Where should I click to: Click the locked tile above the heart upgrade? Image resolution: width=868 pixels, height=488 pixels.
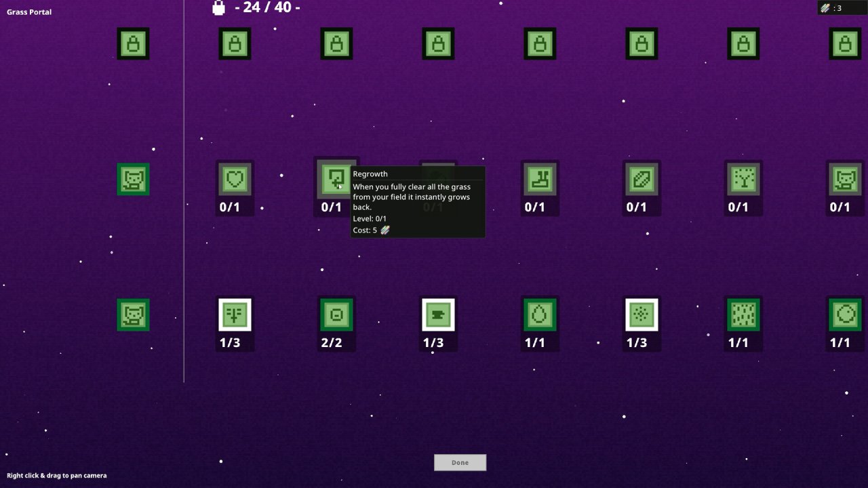(x=235, y=44)
